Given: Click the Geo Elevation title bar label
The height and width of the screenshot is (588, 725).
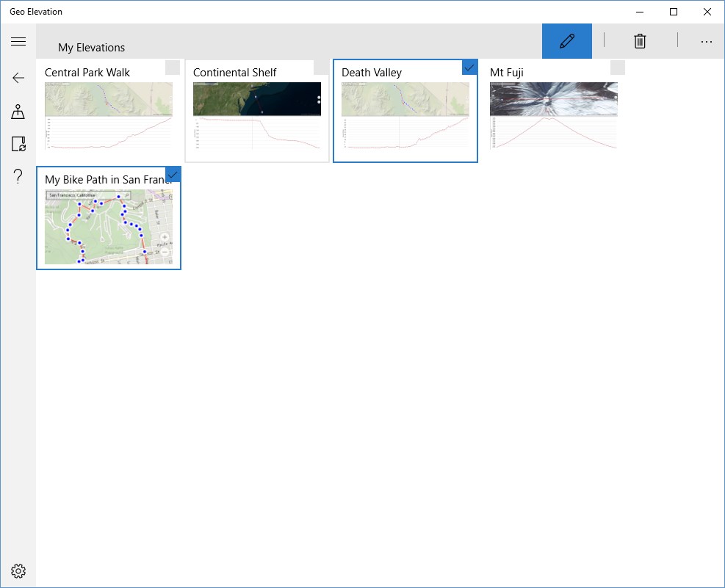Looking at the screenshot, I should [x=37, y=12].
